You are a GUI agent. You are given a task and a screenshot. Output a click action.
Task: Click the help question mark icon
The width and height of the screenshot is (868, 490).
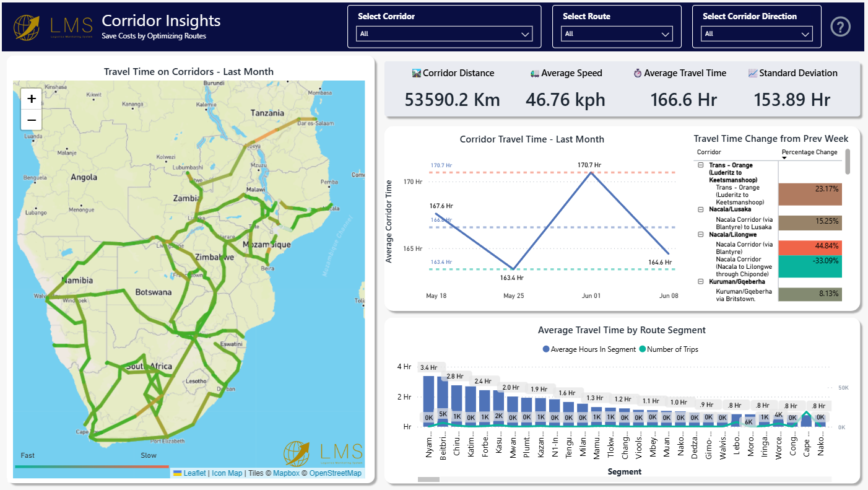pos(841,27)
